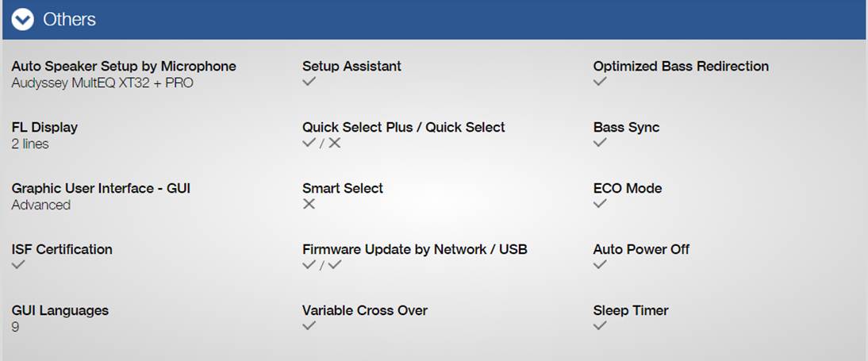Click the X mark for Quick Select
This screenshot has width=868, height=361.
click(x=334, y=143)
